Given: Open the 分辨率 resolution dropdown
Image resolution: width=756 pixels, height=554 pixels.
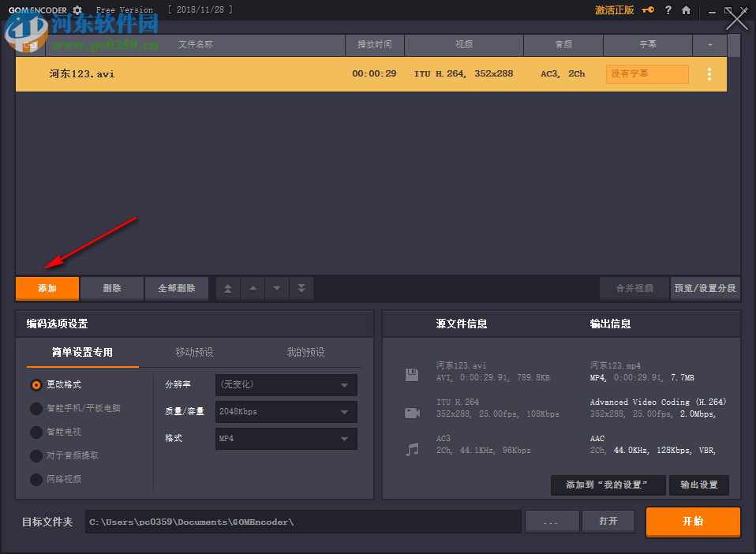Looking at the screenshot, I should (x=286, y=385).
